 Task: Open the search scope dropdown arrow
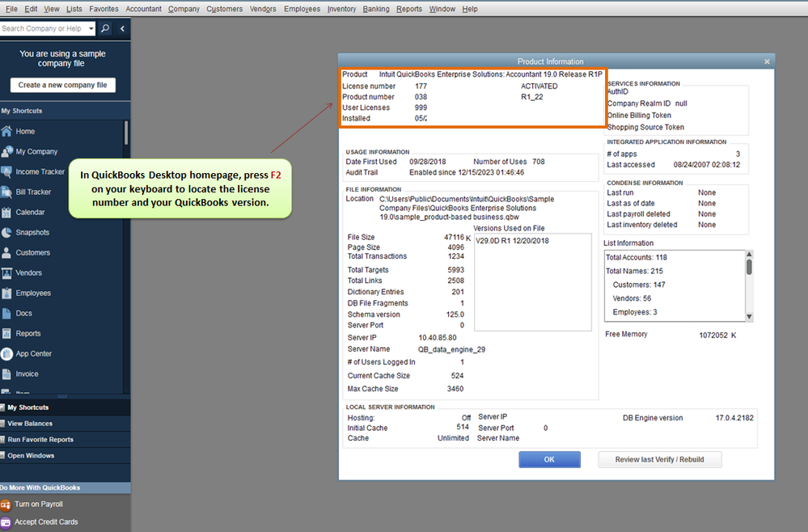[91, 28]
